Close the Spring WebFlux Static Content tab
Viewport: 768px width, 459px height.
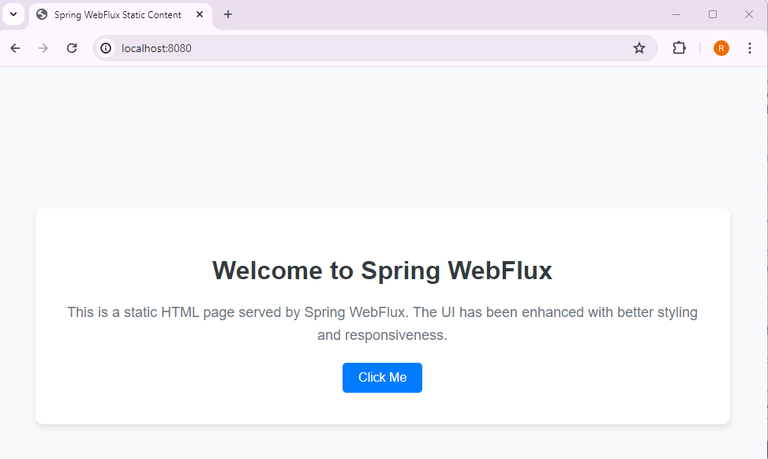200,15
